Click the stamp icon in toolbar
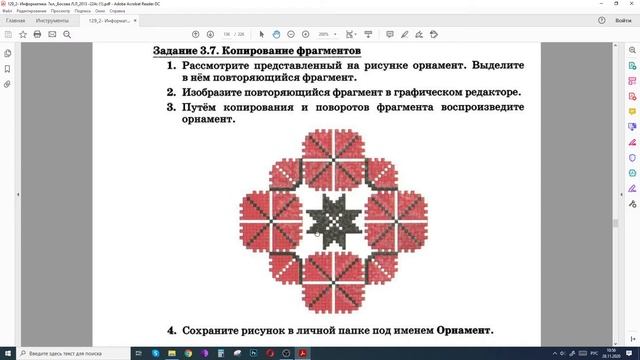The image size is (640, 360). click(434, 35)
